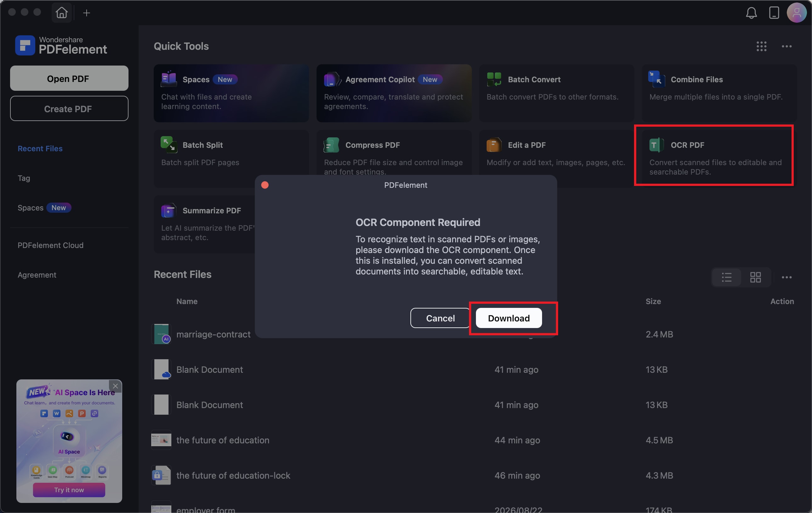Image resolution: width=812 pixels, height=513 pixels.
Task: Open PDFelement Cloud in the sidebar
Action: click(51, 245)
